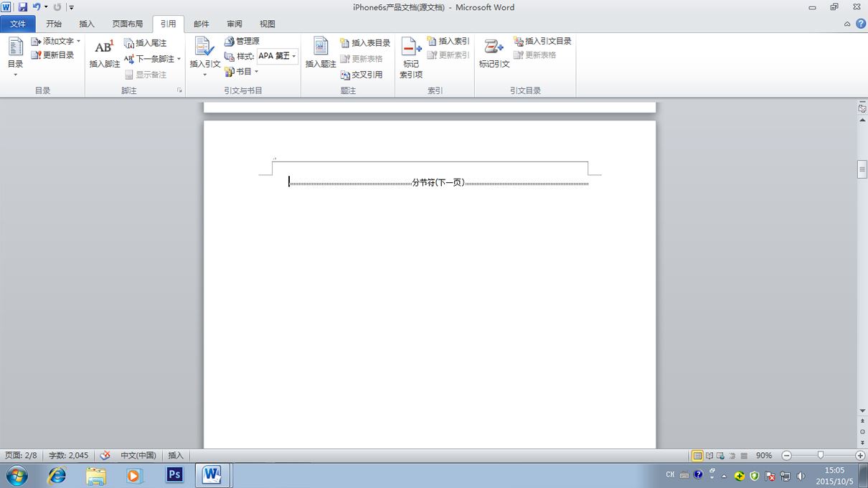
Task: Click 更新目录 to update table of contents
Action: (x=52, y=55)
